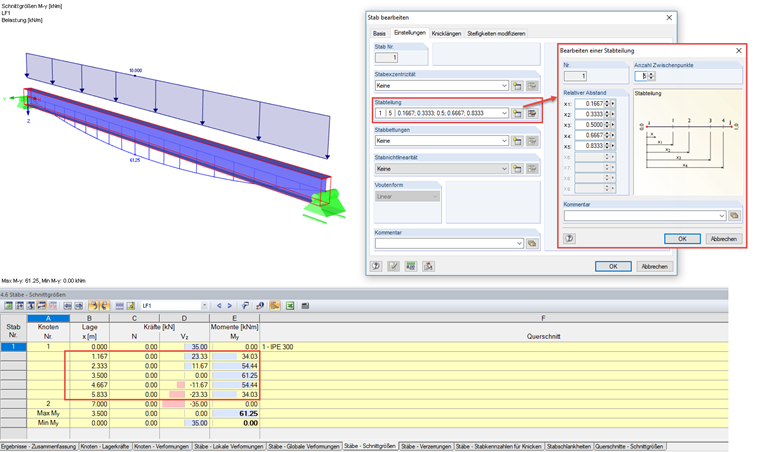Open the Kommentar dropdown in Stabteilung dialog
This screenshot has height=452, width=760.
(x=722, y=216)
